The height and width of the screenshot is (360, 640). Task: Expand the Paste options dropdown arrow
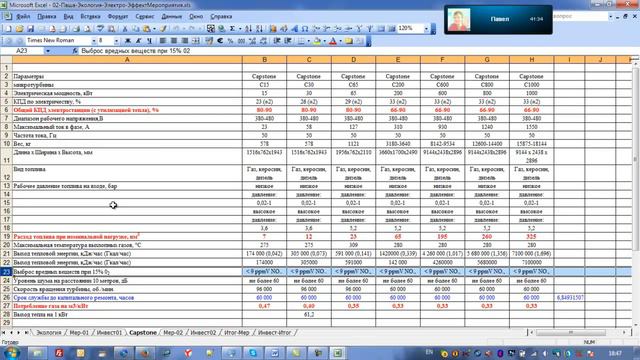(154, 29)
